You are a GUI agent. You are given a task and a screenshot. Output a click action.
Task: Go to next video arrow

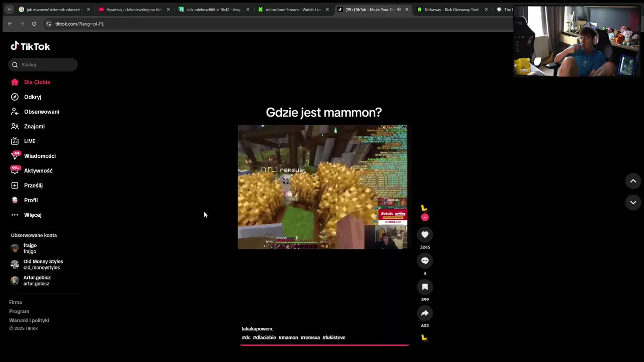point(633,202)
